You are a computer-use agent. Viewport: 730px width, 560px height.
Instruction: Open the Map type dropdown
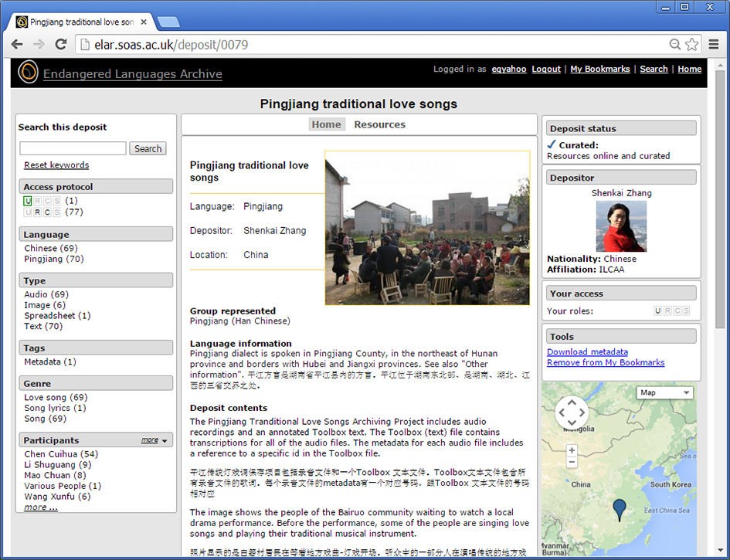664,392
